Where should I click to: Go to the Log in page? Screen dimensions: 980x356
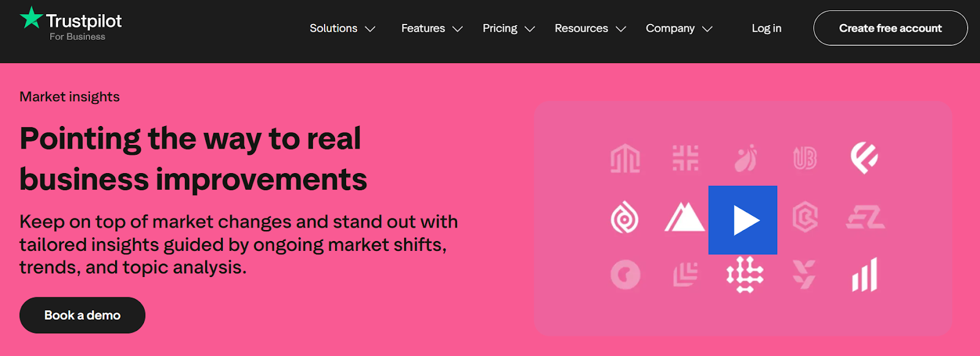click(x=766, y=28)
